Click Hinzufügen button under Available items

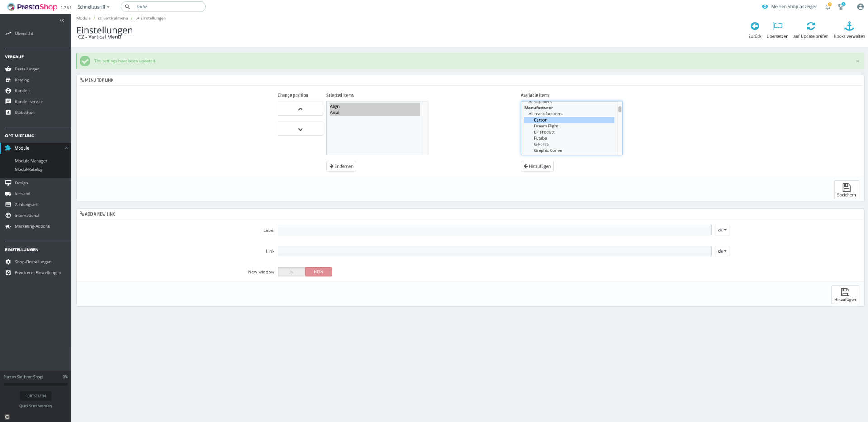(x=537, y=166)
